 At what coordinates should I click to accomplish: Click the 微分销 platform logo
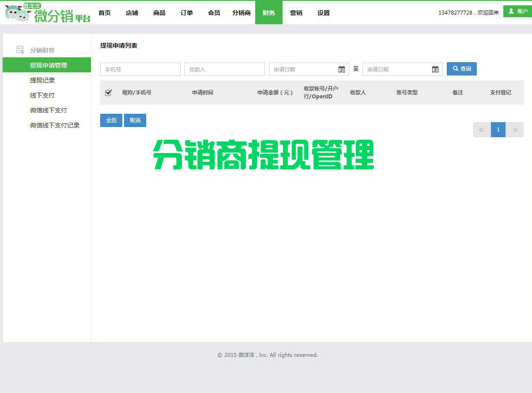click(x=47, y=13)
